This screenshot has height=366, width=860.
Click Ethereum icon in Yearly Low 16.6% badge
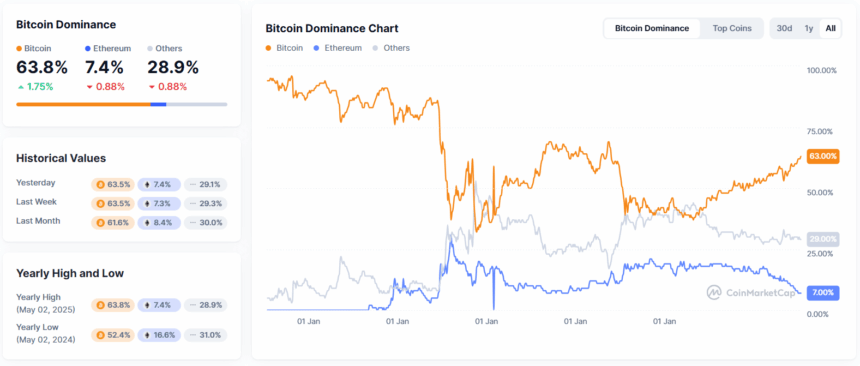click(147, 335)
